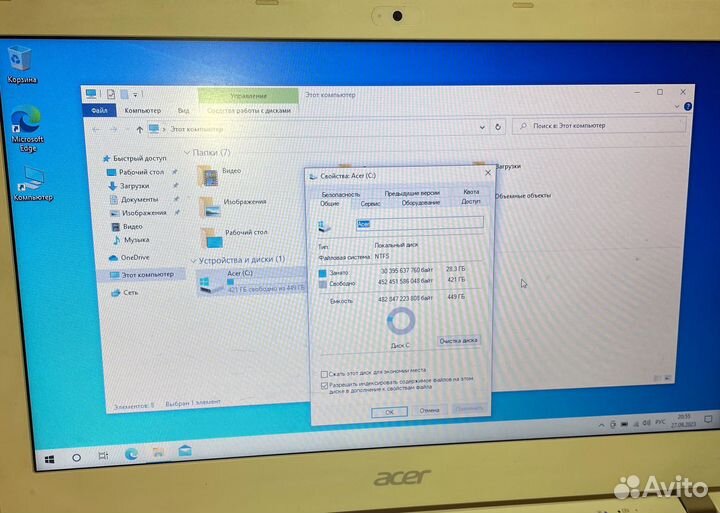Open Task View on the taskbar
This screenshot has height=513, width=720.
click(x=103, y=456)
